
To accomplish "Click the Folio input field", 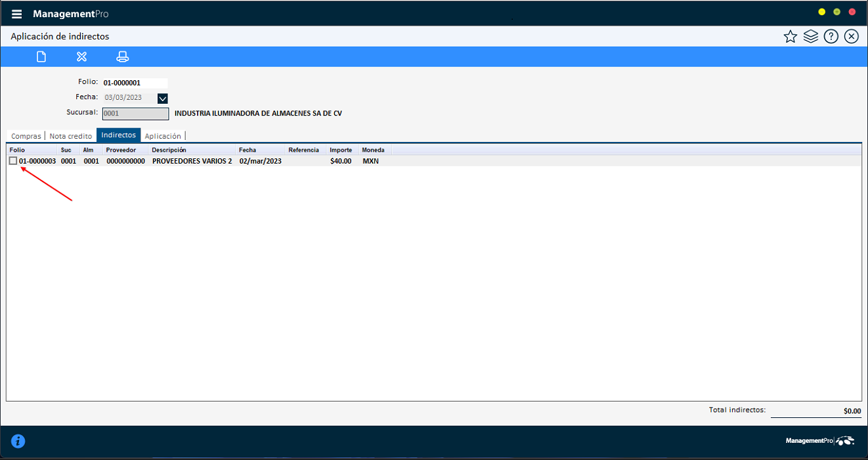I will tap(135, 83).
